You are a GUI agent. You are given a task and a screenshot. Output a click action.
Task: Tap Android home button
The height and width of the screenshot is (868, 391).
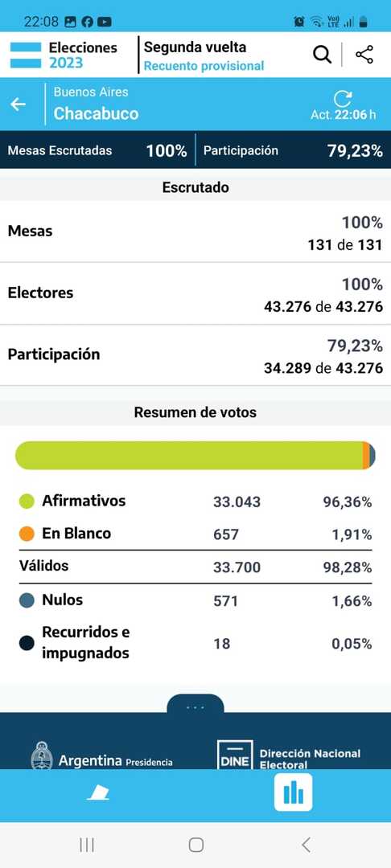click(x=196, y=844)
